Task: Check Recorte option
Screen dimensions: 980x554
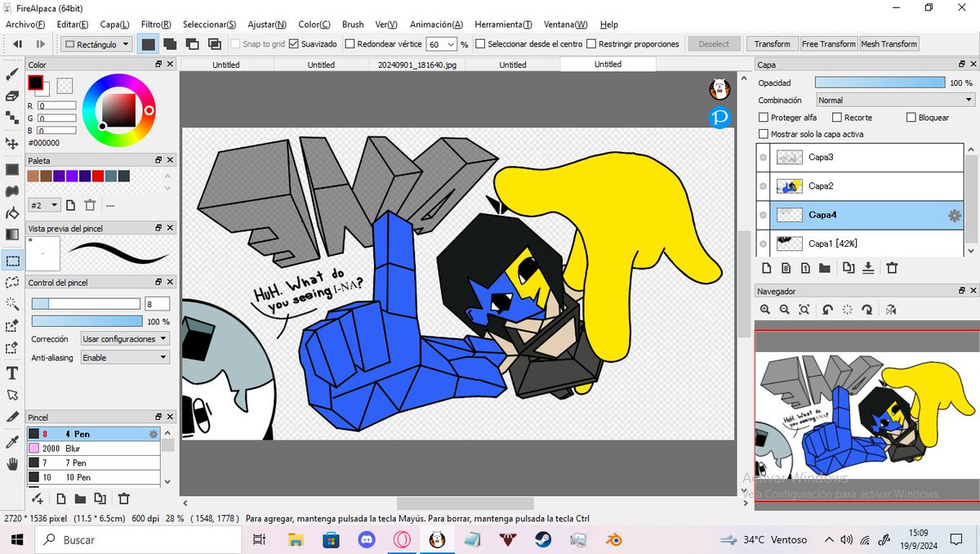Action: pyautogui.click(x=837, y=118)
